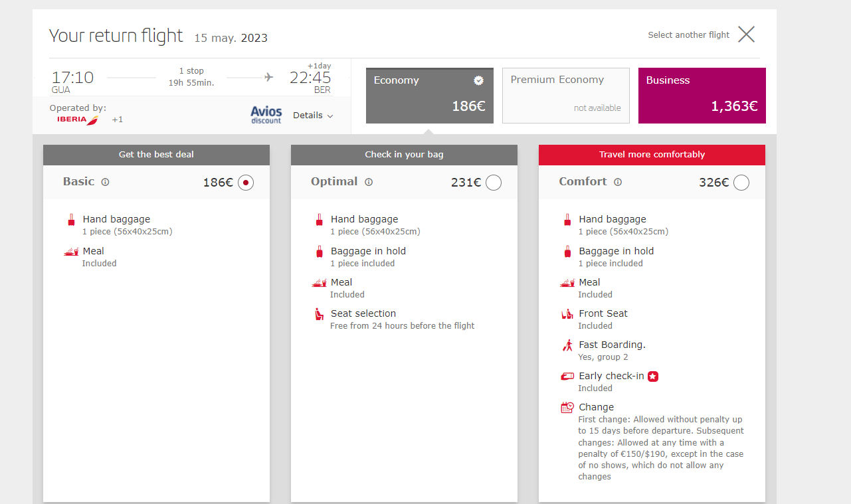
Task: Click the Select another flight link
Action: [x=689, y=35]
